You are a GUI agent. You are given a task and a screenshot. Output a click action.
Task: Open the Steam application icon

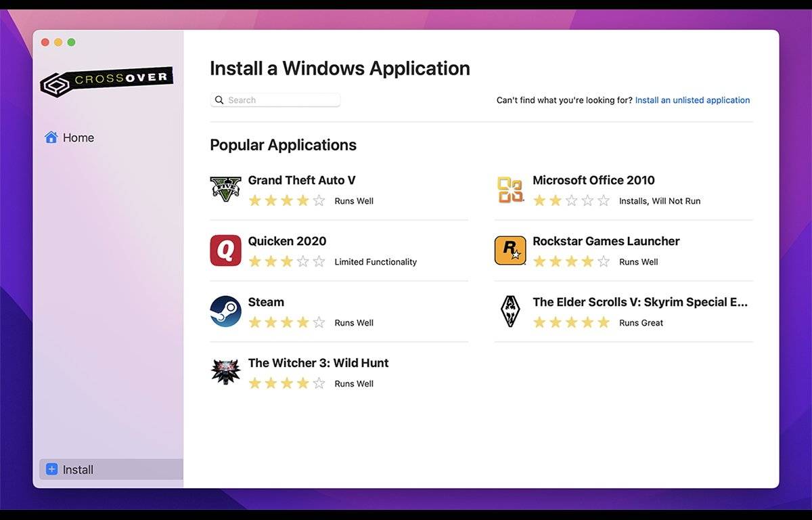pyautogui.click(x=225, y=311)
